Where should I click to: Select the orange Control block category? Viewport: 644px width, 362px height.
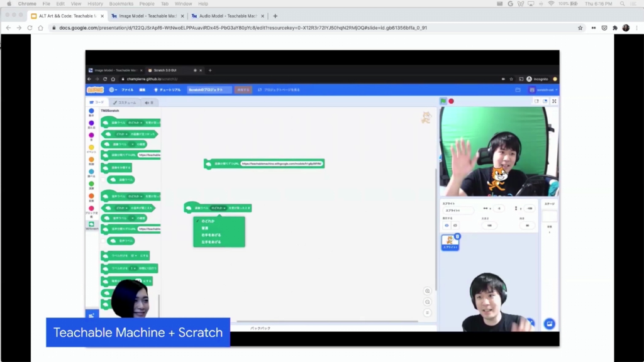point(91,161)
